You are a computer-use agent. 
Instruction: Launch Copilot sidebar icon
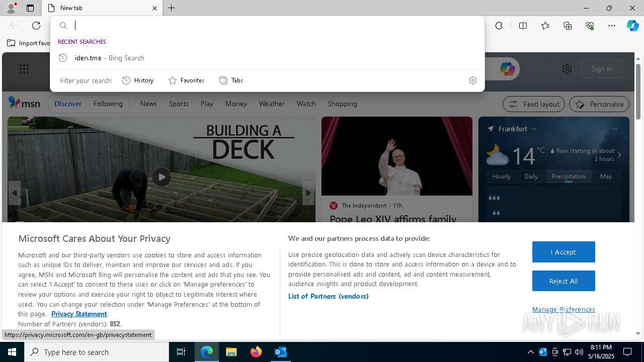click(x=632, y=26)
